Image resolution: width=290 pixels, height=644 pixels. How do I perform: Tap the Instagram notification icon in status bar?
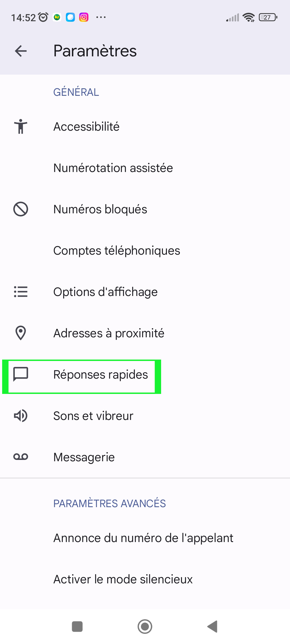point(84,17)
